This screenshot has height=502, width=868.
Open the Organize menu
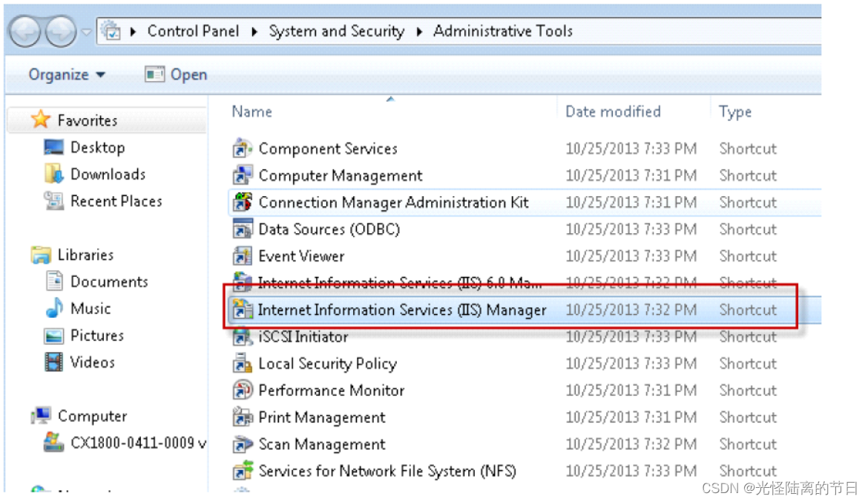coord(67,74)
